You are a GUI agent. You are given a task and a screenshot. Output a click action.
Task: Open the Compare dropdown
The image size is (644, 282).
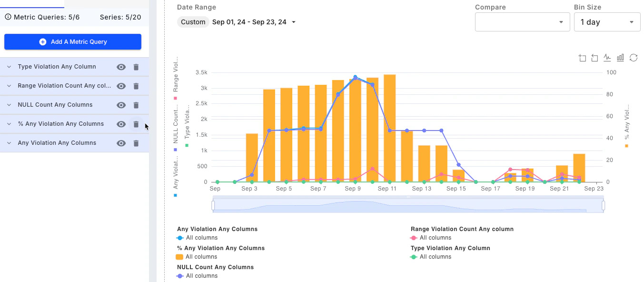[522, 22]
